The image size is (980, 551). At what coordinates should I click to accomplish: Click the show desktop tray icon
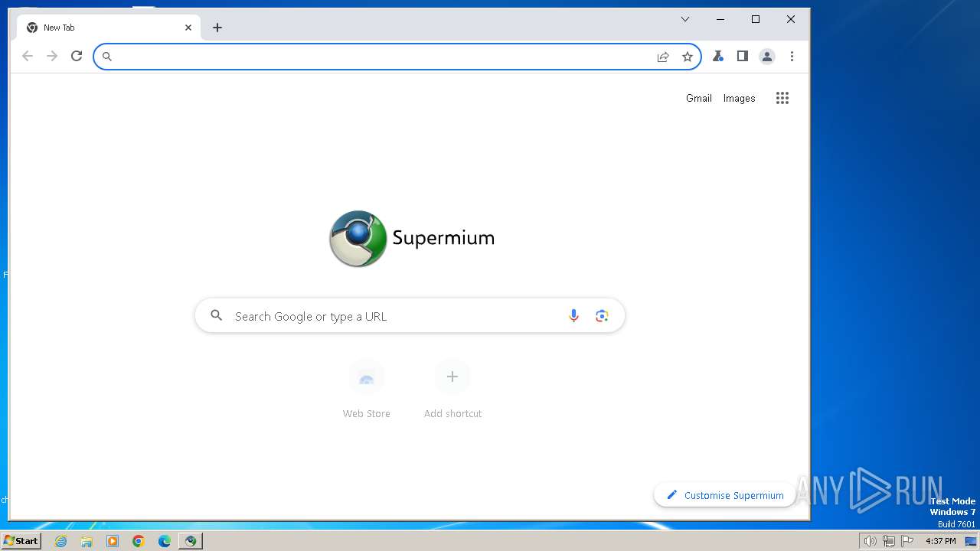971,541
